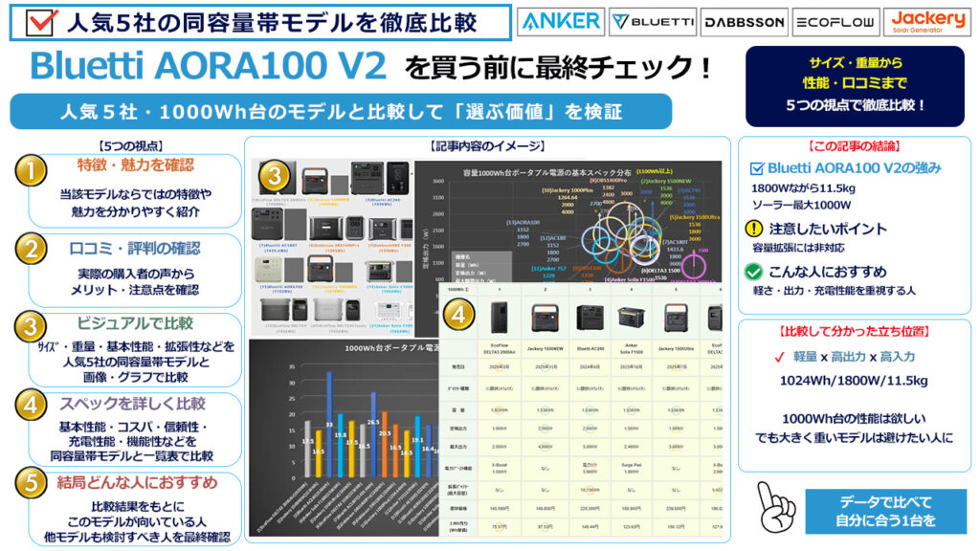Click the text 1800Wながら11.5kg
Viewport: 980px width, 551px height.
click(x=803, y=188)
